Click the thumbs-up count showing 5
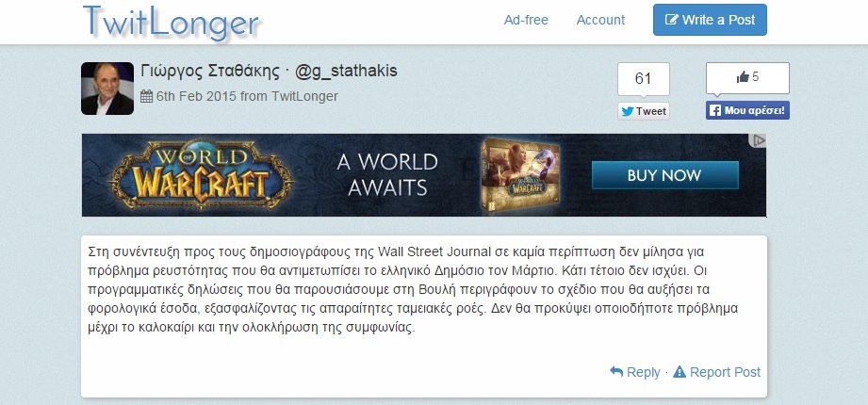868x405 pixels. [747, 77]
